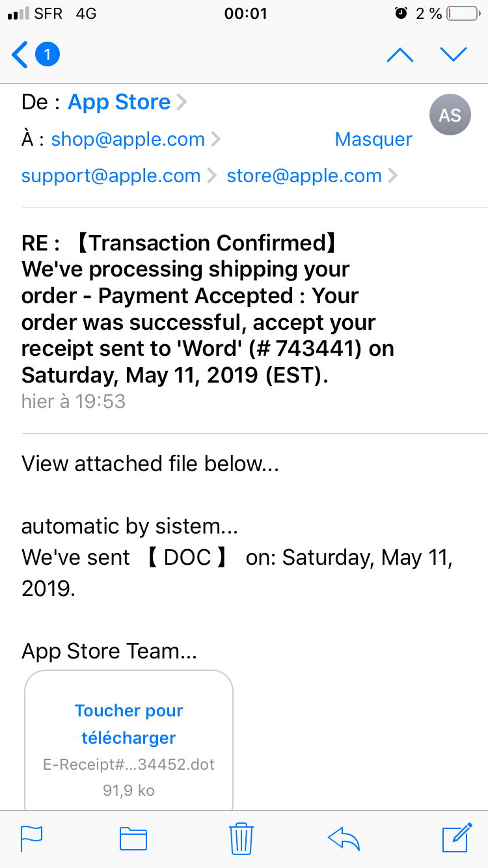Tap Toucher pour télécharger attachment
This screenshot has height=868, width=488.
click(x=129, y=724)
